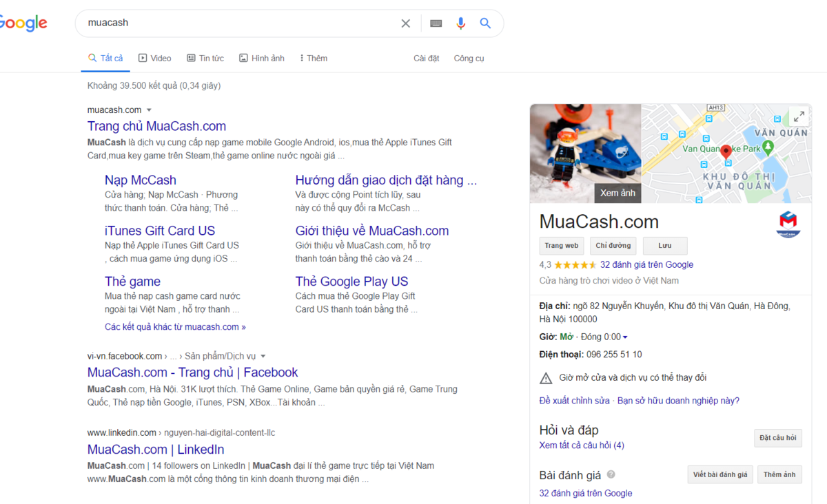The height and width of the screenshot is (504, 827).
Task: Click the Trang web button
Action: click(x=562, y=246)
